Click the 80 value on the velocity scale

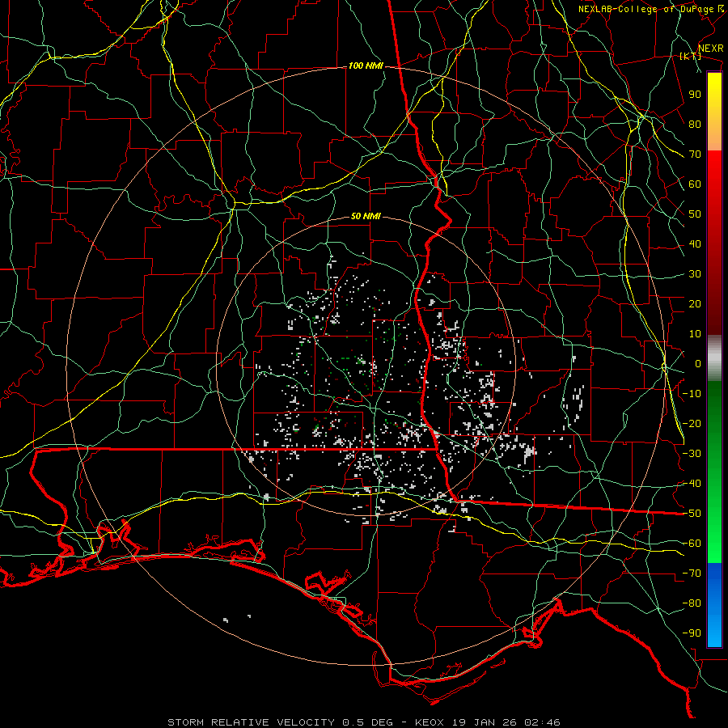point(695,124)
